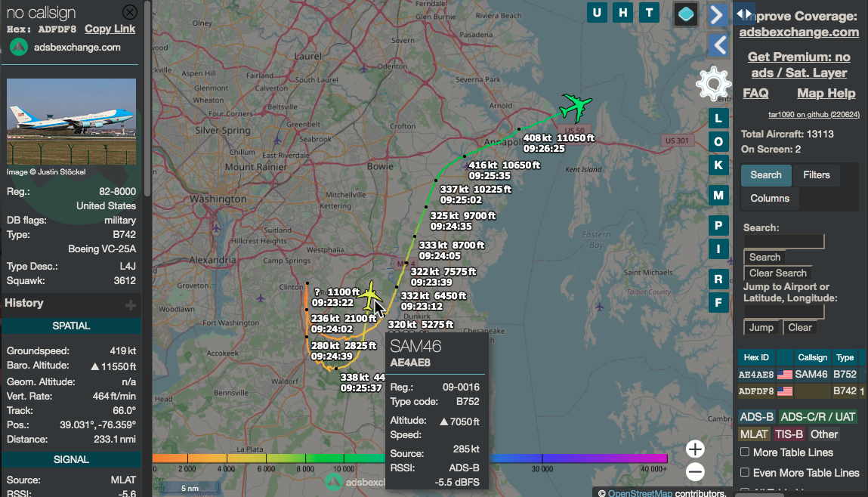The height and width of the screenshot is (497, 868).
Task: Toggle the sidebar width double-arrow icon
Action: click(745, 14)
